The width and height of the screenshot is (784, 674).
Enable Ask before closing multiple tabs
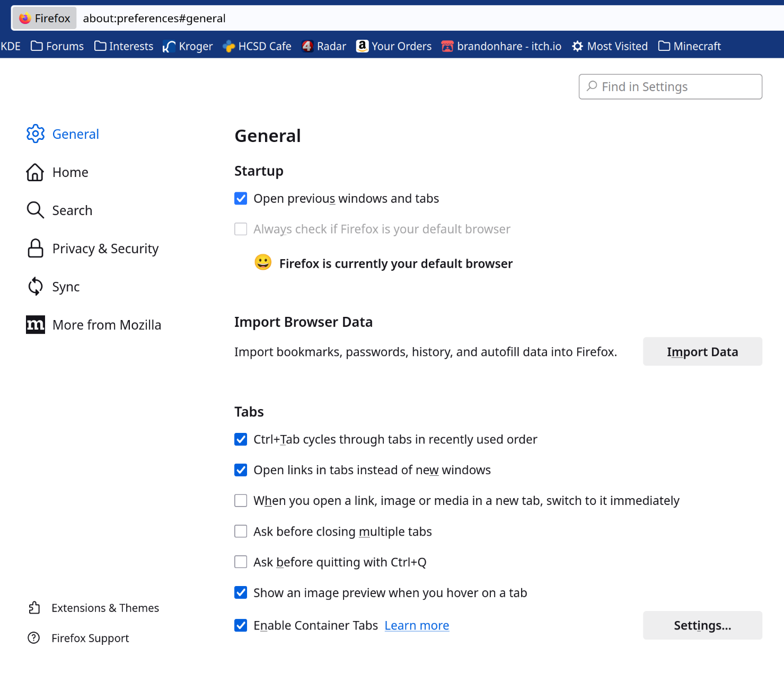pyautogui.click(x=241, y=531)
